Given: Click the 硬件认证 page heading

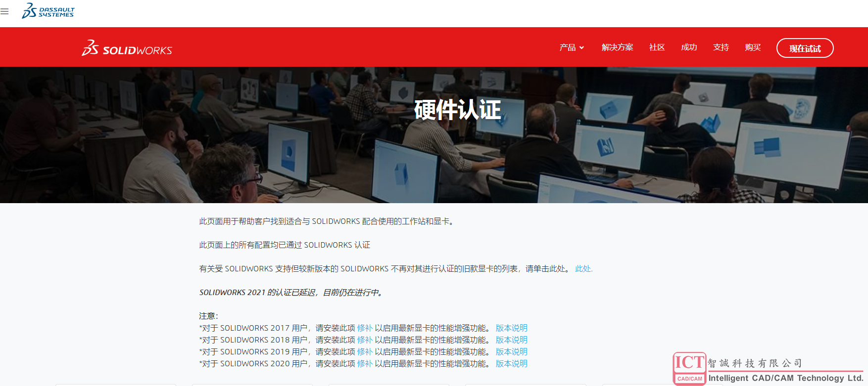Looking at the screenshot, I should click(x=457, y=110).
